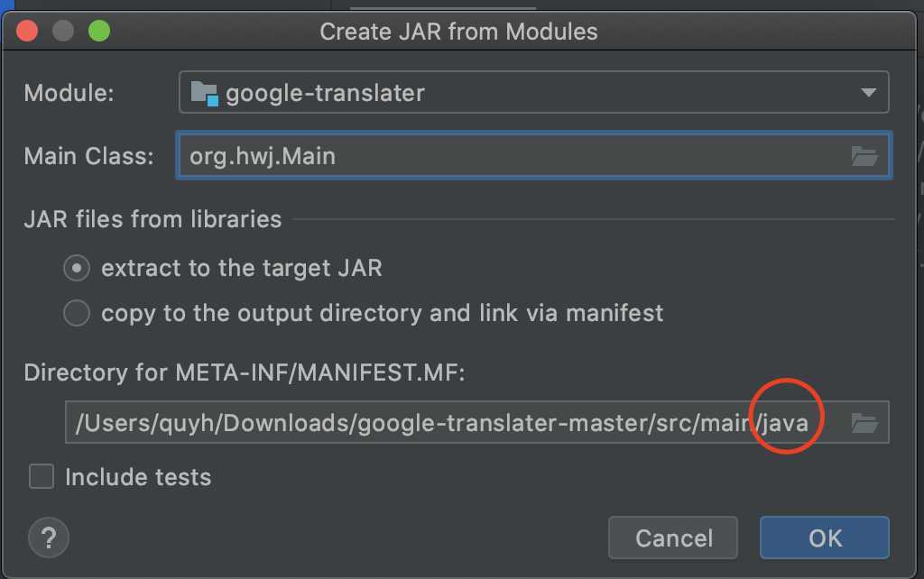Image resolution: width=924 pixels, height=579 pixels.
Task: Click the 'JAR files from libraries' section heading
Action: pos(152,219)
